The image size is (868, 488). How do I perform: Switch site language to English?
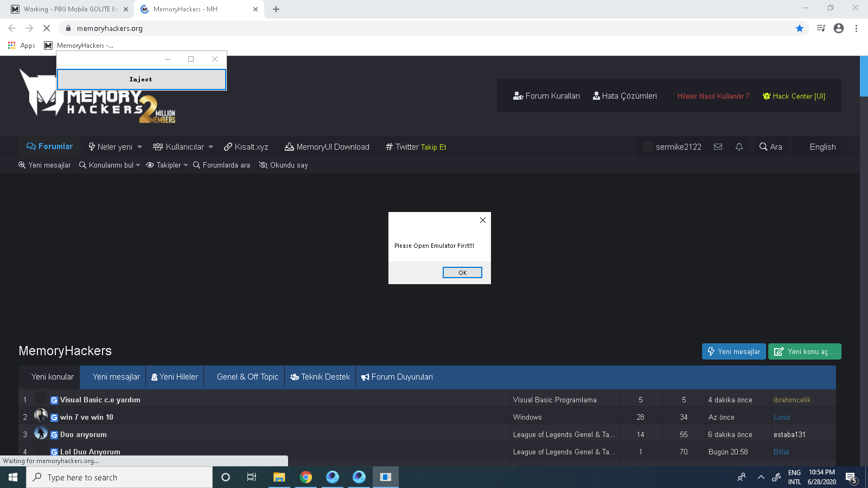822,147
